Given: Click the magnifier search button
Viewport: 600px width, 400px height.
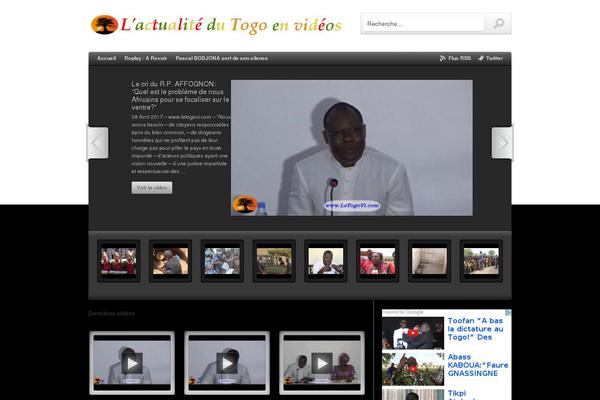Looking at the screenshot, I should [x=498, y=24].
